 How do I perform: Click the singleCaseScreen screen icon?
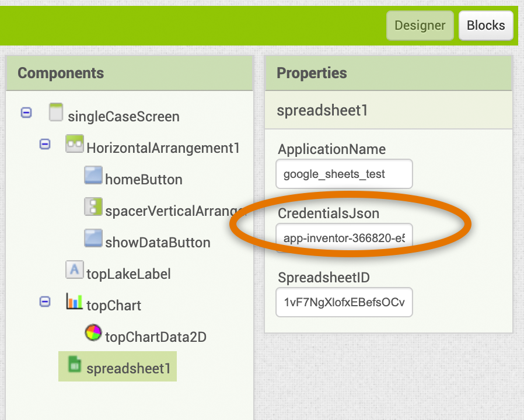point(56,112)
